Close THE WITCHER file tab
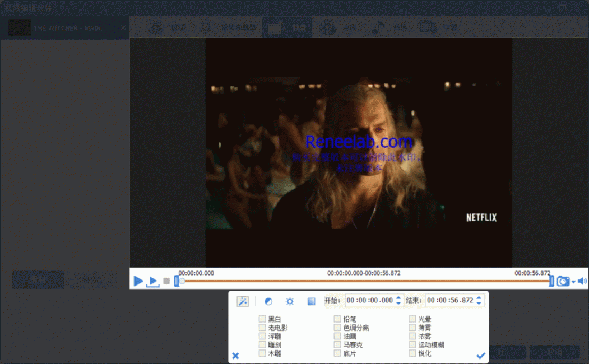589x364 pixels. tap(123, 27)
